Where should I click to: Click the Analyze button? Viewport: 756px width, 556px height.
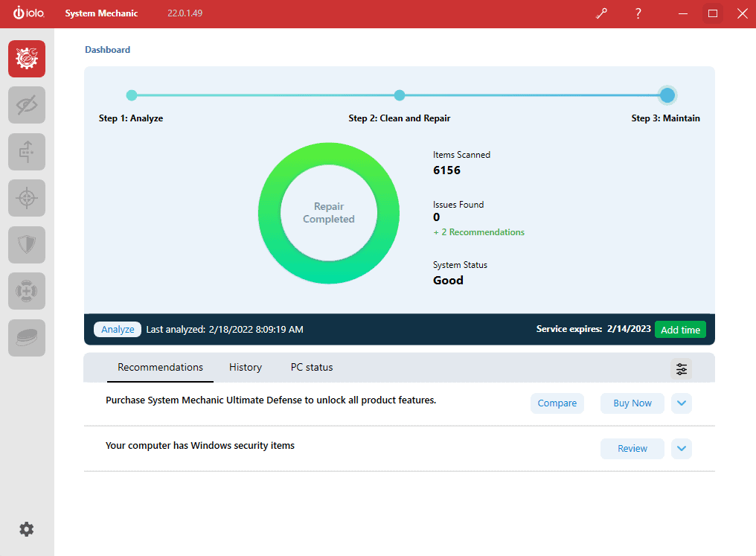(x=118, y=329)
